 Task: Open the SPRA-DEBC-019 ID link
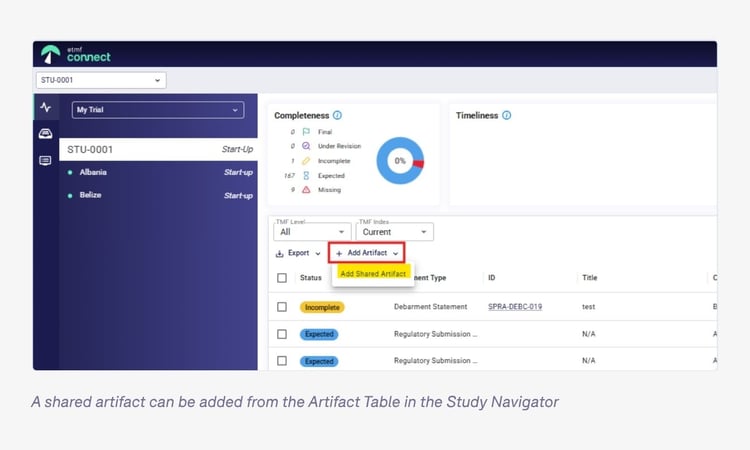pos(515,307)
